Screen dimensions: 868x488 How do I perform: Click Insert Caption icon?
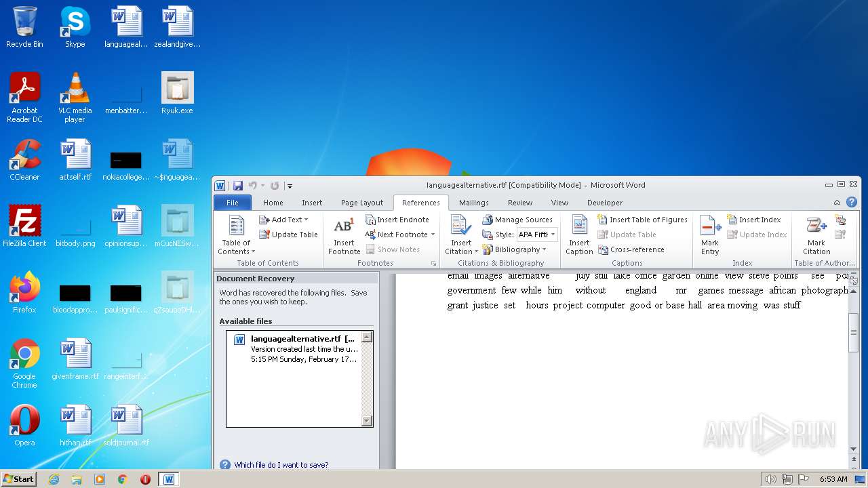tap(579, 235)
